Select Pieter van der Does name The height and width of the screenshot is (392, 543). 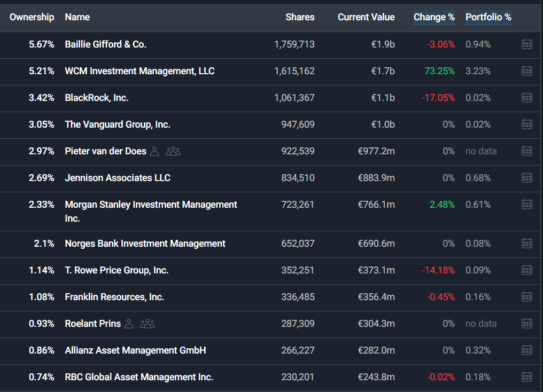point(106,151)
